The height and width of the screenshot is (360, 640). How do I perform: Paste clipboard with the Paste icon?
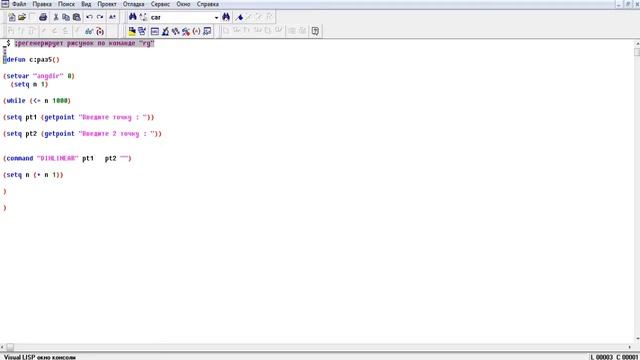tap(76, 17)
